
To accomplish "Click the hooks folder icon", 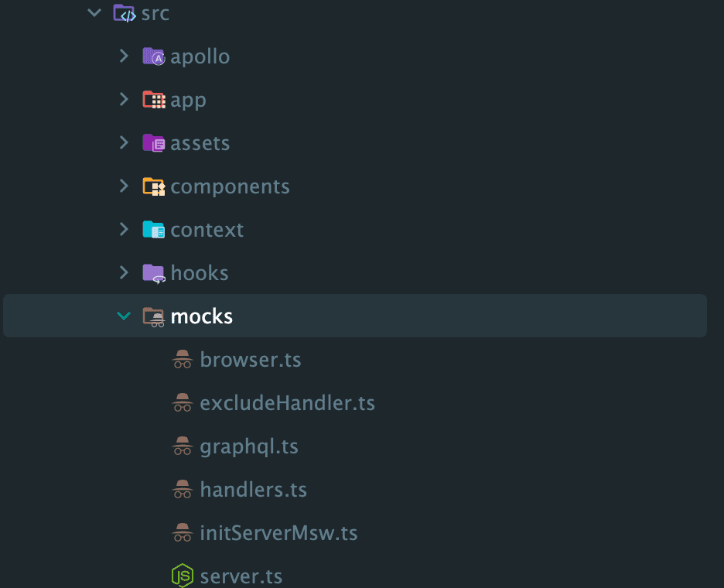I will (x=152, y=272).
